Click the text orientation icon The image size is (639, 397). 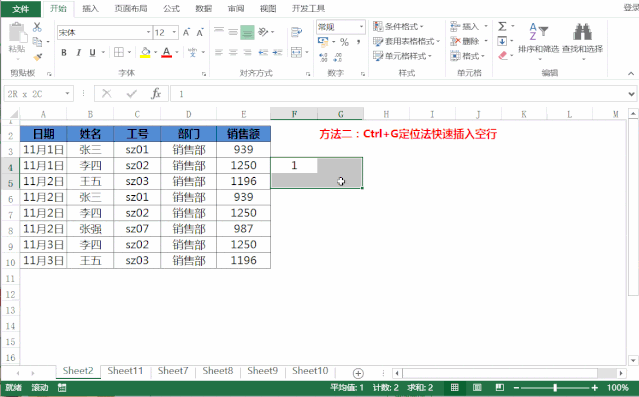(263, 31)
